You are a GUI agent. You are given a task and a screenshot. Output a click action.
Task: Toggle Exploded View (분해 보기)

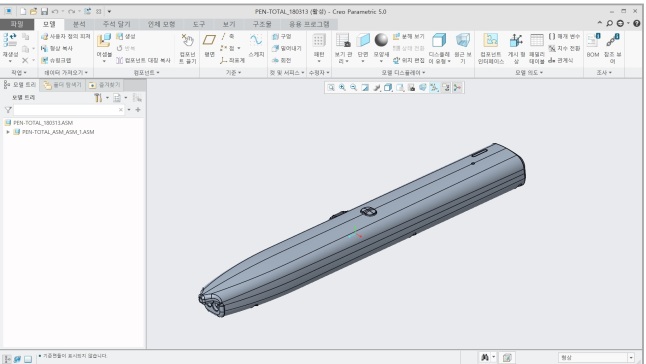(408, 37)
